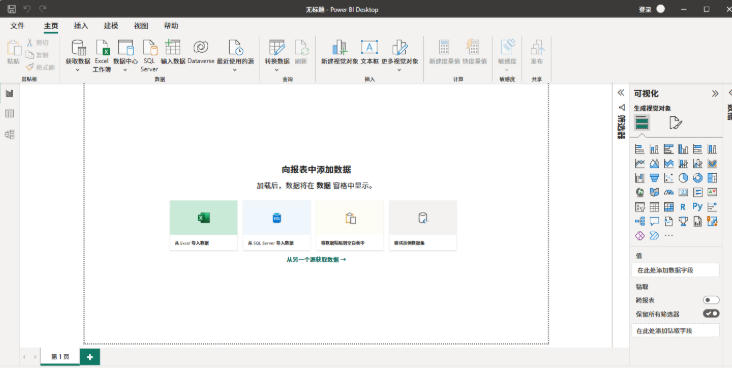Select the gauge visual

coord(669,192)
